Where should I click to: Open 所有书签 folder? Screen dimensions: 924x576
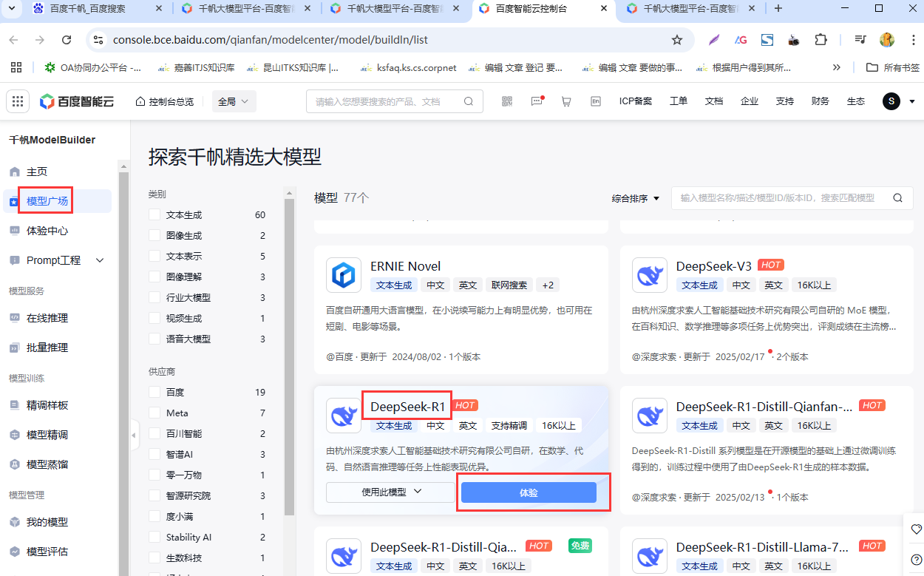click(893, 67)
